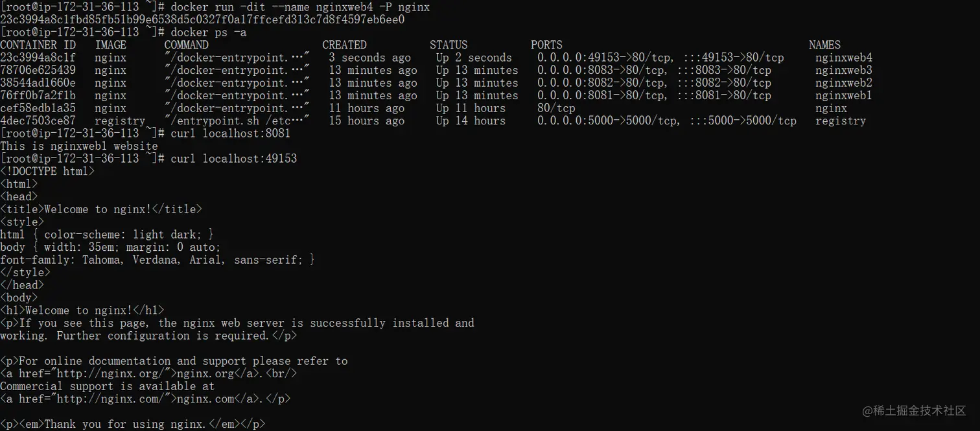Click the "docker run -dit" command line
980x431 pixels.
[300, 7]
